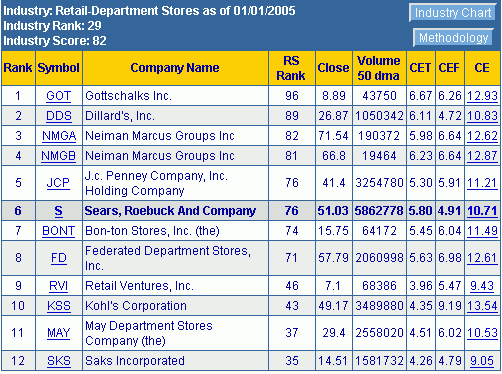Viewport: 502px width, 374px height.
Task: Click the RS Rank column header
Action: pos(291,68)
